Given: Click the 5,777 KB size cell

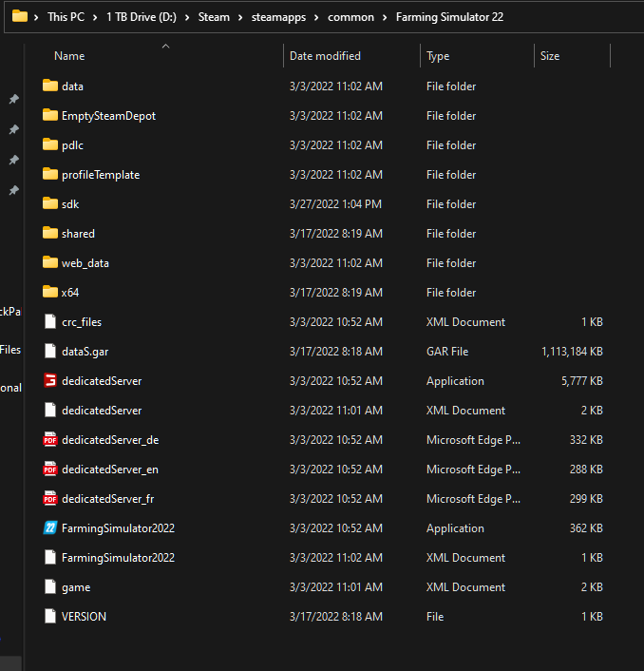Looking at the screenshot, I should [x=582, y=381].
